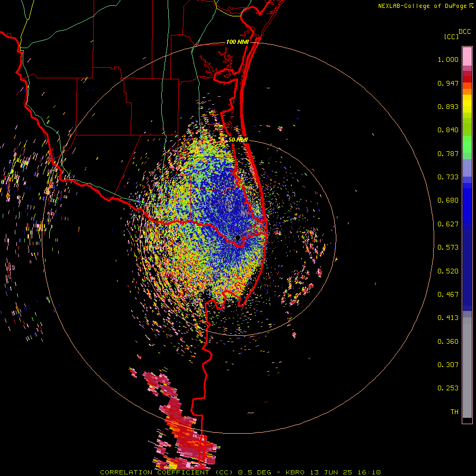Click CORRELATION COEFFICIENT in the bottom caption
476x476 pixels.
(154, 472)
